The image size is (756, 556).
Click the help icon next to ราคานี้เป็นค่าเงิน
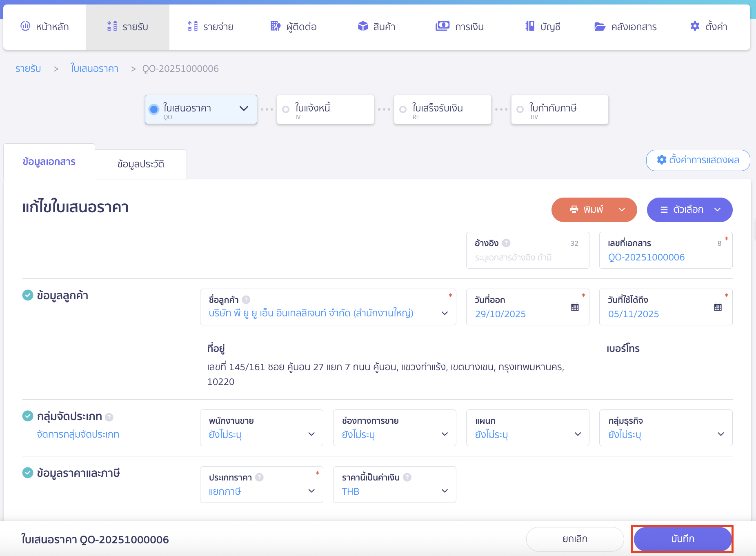pyautogui.click(x=407, y=477)
